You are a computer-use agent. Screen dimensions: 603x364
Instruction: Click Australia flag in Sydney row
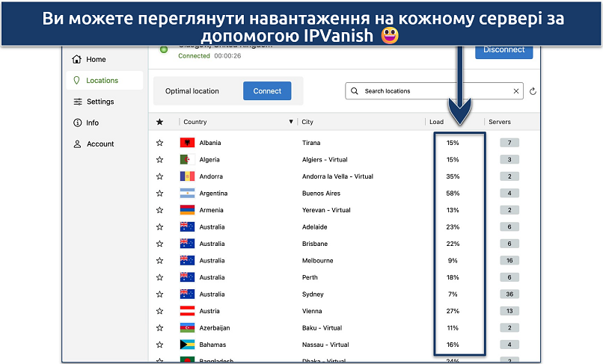[187, 294]
